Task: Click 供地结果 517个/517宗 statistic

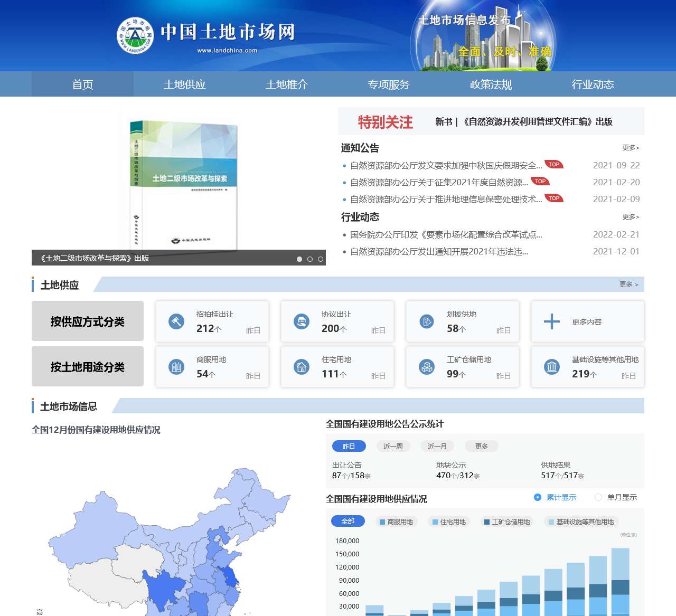Action: click(562, 470)
